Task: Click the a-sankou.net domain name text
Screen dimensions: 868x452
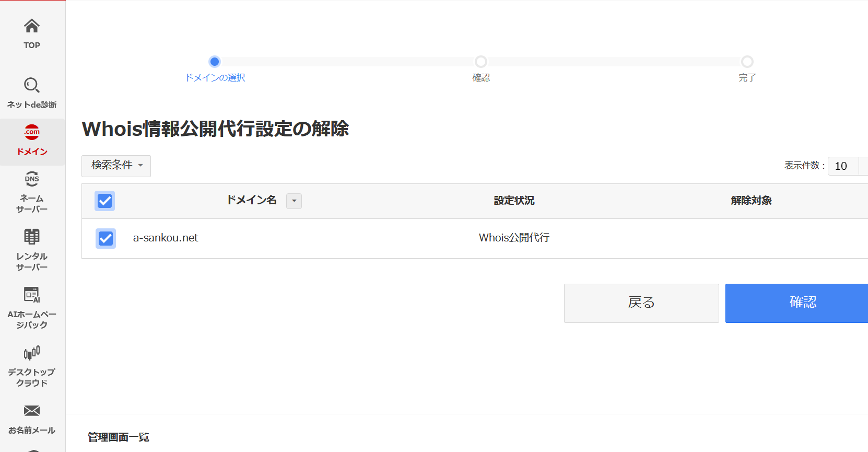Action: (x=166, y=238)
